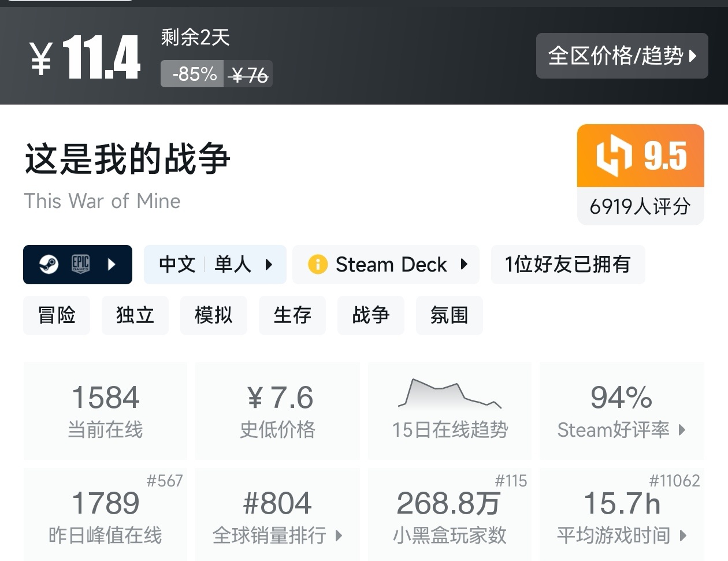Screen dimensions: 728x561
Task: Tap the 生存 tag
Action: tap(292, 315)
